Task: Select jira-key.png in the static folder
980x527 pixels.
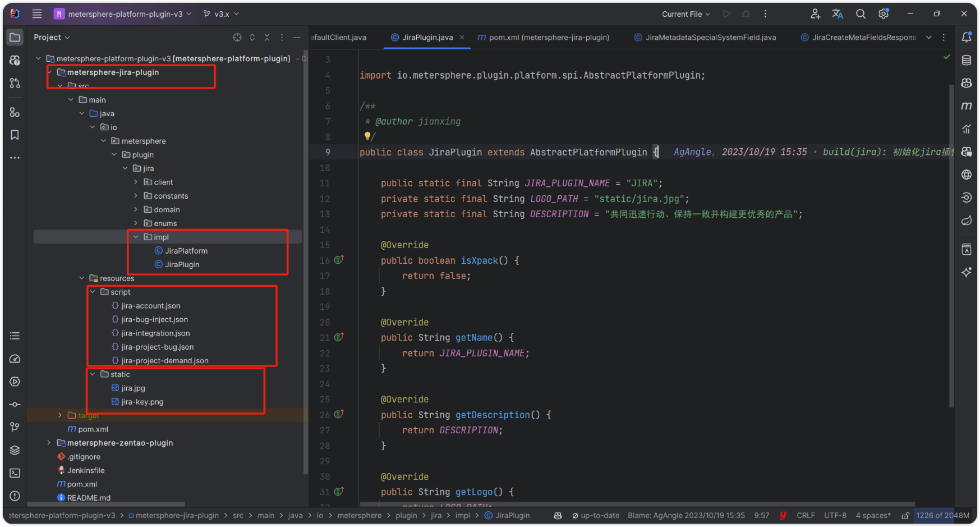Action: coord(137,402)
